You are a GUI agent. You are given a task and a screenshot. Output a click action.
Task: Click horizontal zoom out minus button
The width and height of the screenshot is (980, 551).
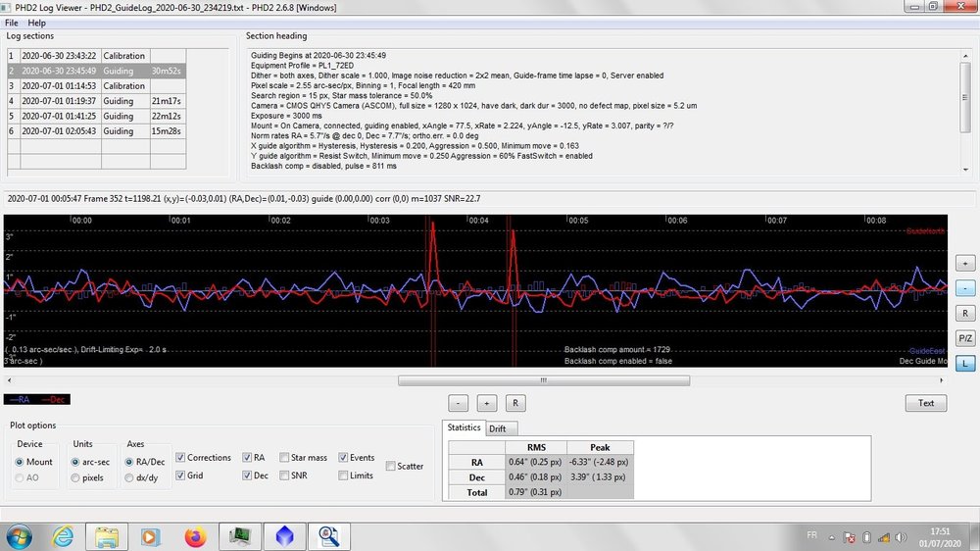458,403
